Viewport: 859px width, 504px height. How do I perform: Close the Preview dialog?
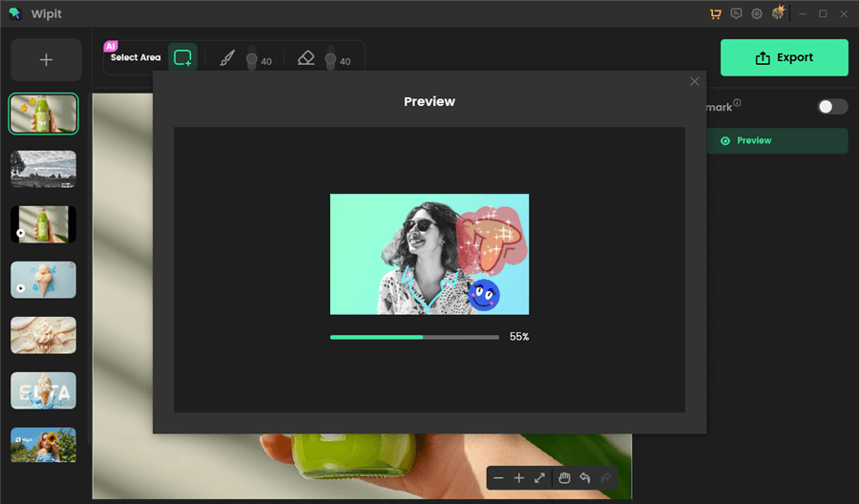tap(694, 82)
